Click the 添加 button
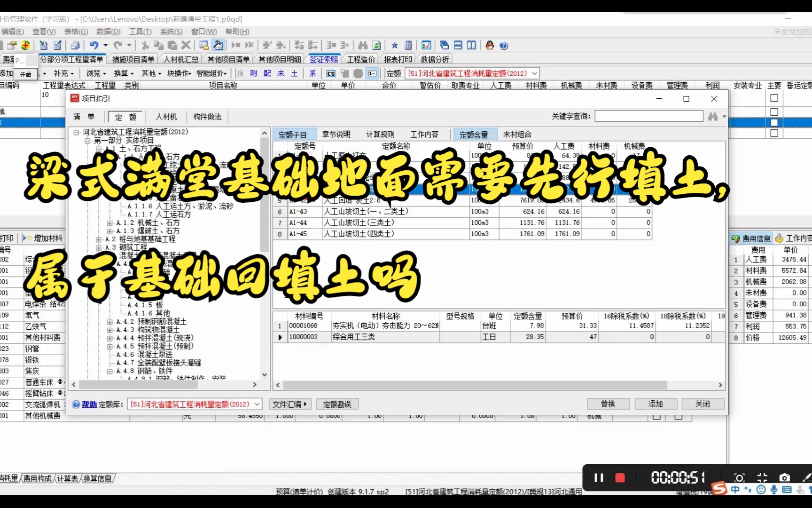The width and height of the screenshot is (812, 508). [x=656, y=404]
